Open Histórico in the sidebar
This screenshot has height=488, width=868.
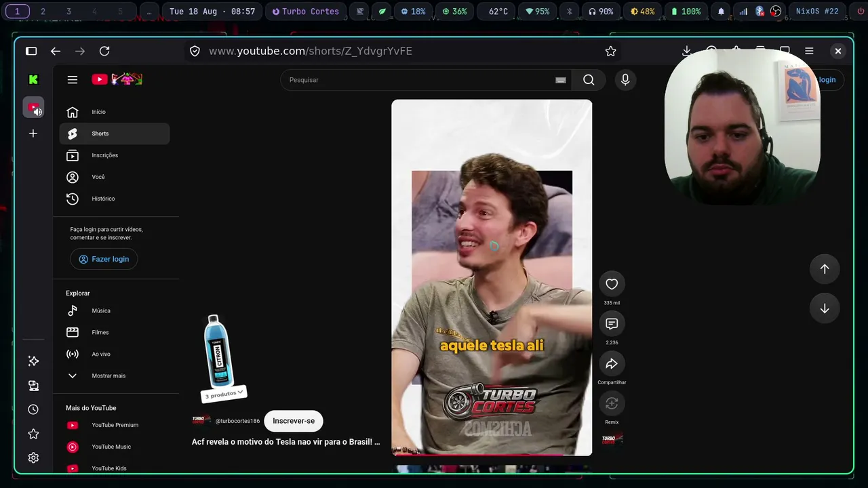[x=115, y=199]
